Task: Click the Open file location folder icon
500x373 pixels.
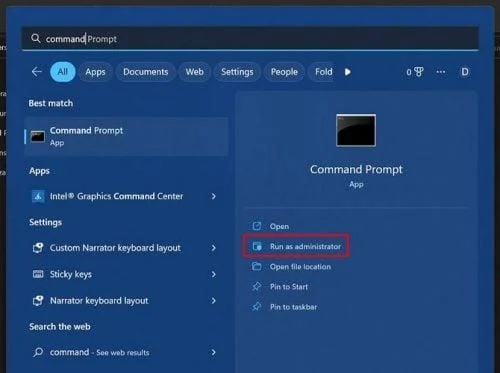Action: tap(257, 266)
